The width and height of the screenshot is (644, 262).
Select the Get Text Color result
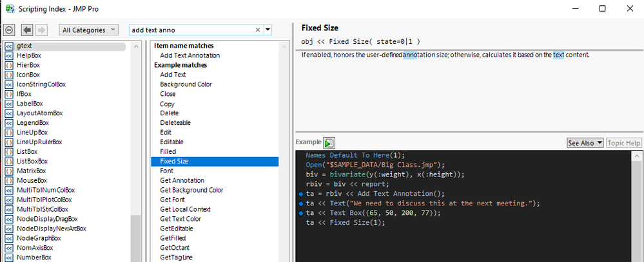coord(181,219)
